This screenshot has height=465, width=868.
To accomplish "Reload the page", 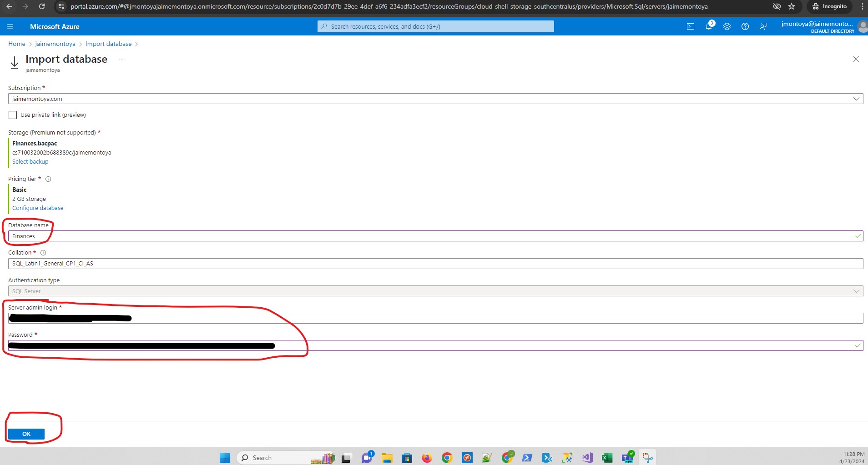I will point(42,6).
